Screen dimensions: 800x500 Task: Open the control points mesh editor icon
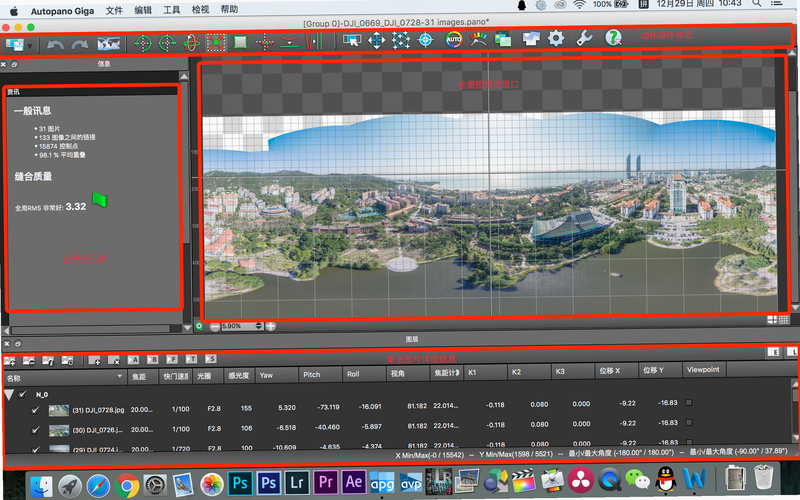click(x=401, y=40)
